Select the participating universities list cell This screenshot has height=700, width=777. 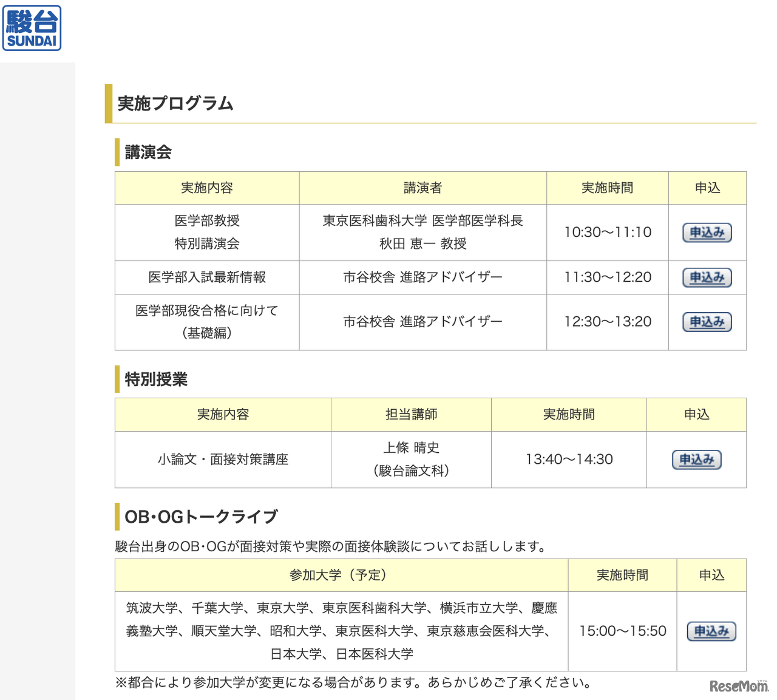click(341, 631)
